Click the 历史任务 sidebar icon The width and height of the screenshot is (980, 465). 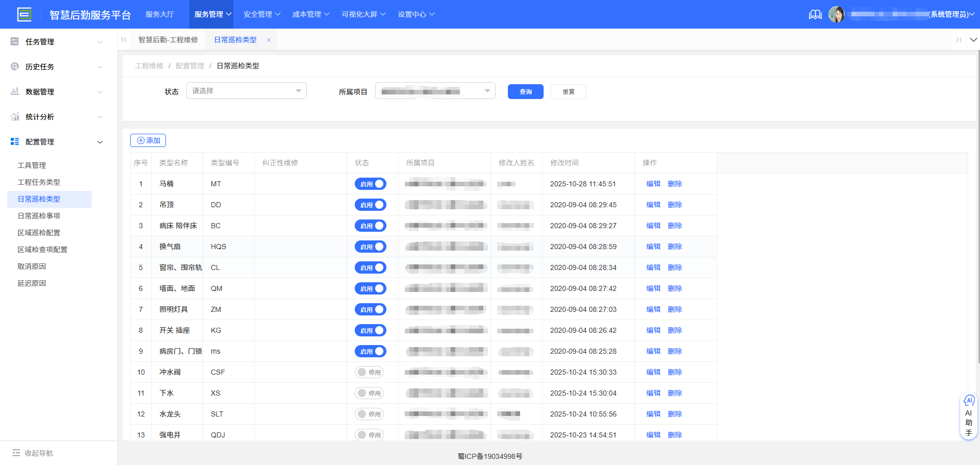pos(14,66)
